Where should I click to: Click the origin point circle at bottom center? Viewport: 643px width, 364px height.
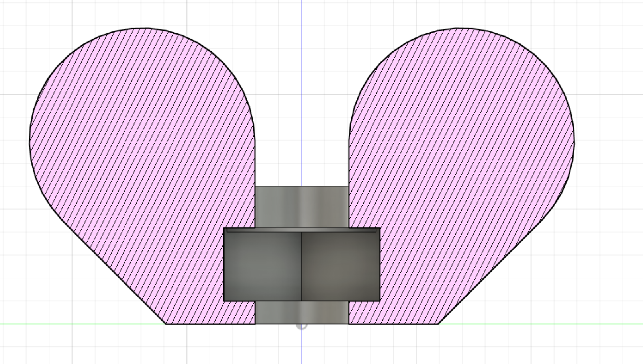(x=302, y=326)
